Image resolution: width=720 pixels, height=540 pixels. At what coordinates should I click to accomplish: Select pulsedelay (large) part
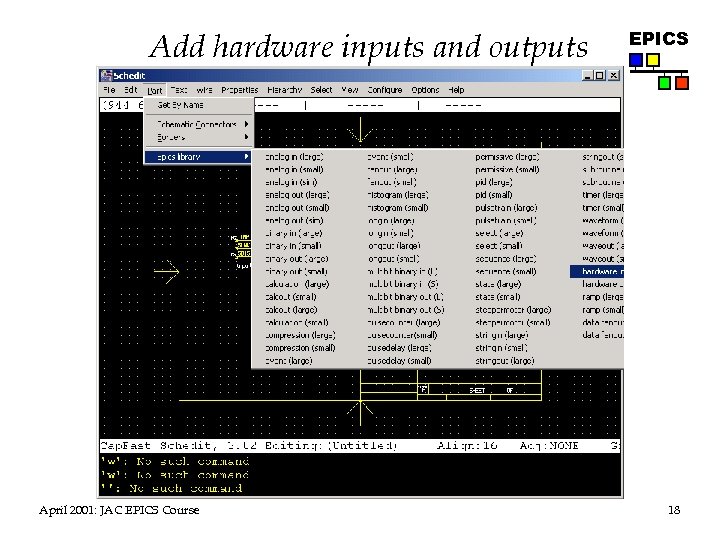(399, 348)
